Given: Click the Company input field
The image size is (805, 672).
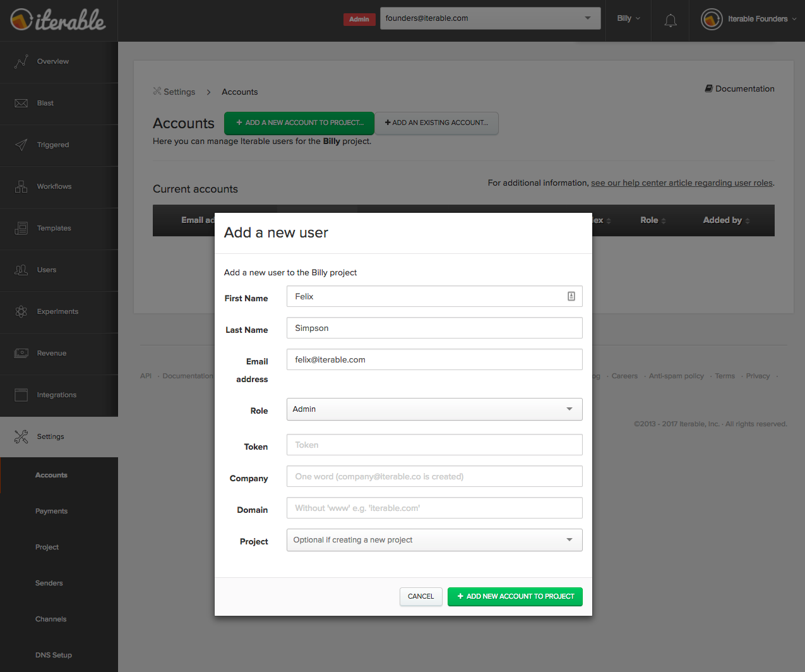Looking at the screenshot, I should pos(434,476).
